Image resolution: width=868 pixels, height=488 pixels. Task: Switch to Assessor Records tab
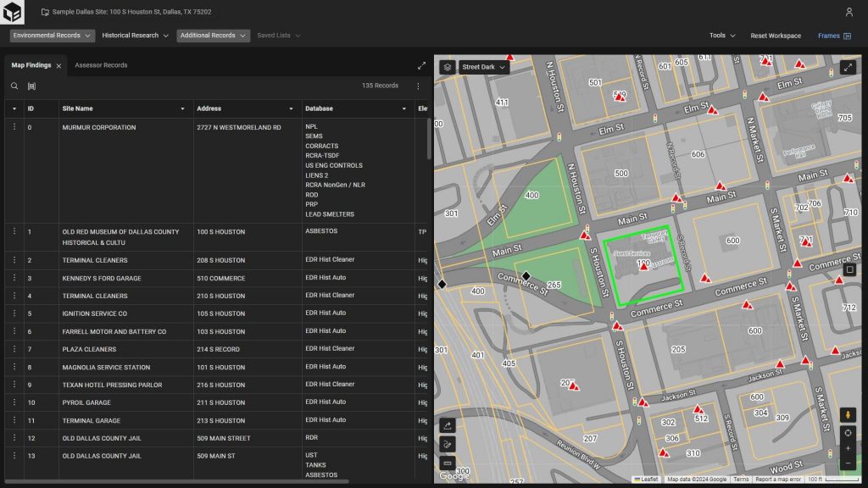coord(101,65)
